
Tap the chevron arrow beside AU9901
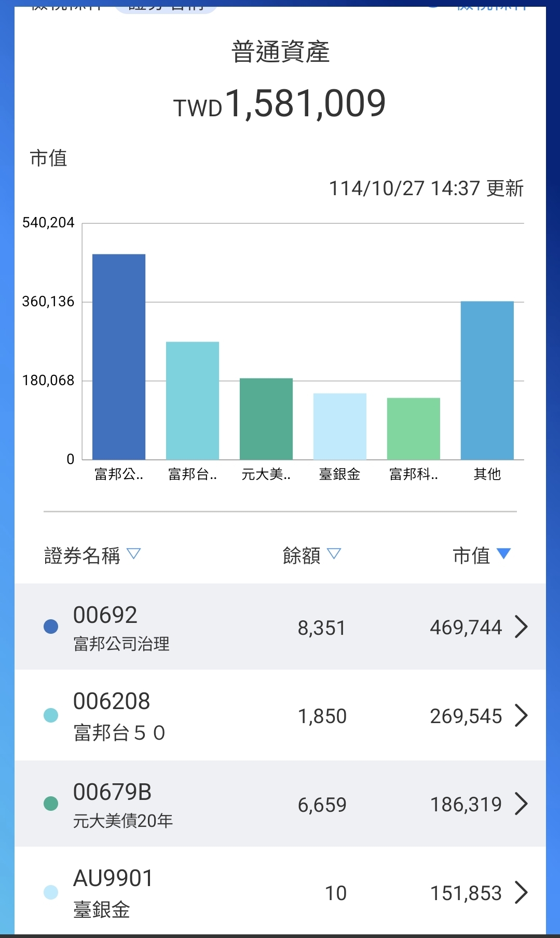point(521,893)
